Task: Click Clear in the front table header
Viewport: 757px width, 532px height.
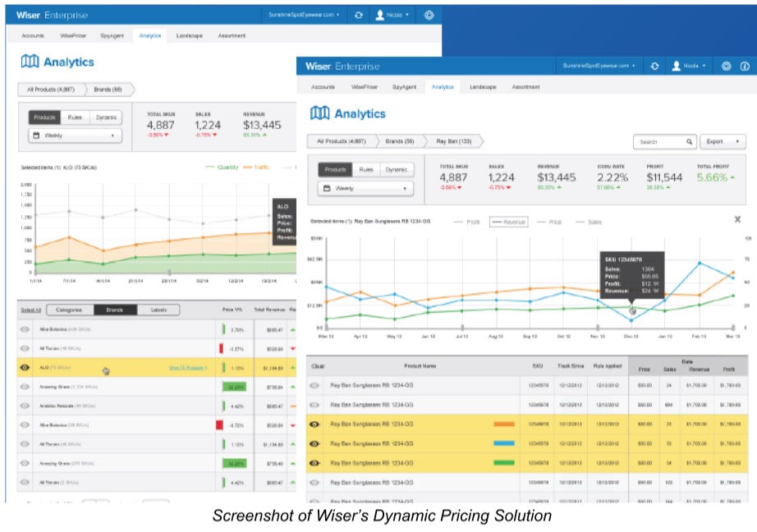Action: click(x=318, y=366)
